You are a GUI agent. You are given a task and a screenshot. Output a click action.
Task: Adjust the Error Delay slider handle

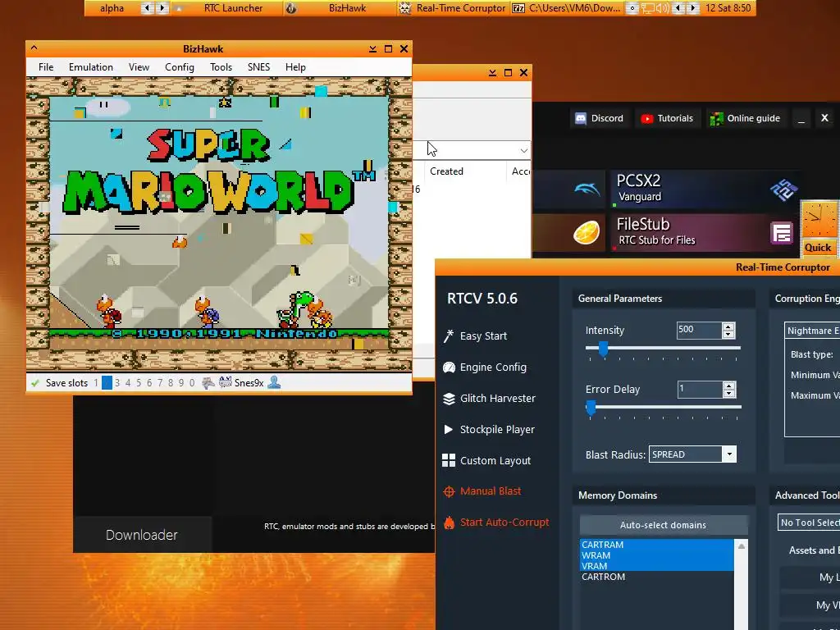click(x=591, y=408)
